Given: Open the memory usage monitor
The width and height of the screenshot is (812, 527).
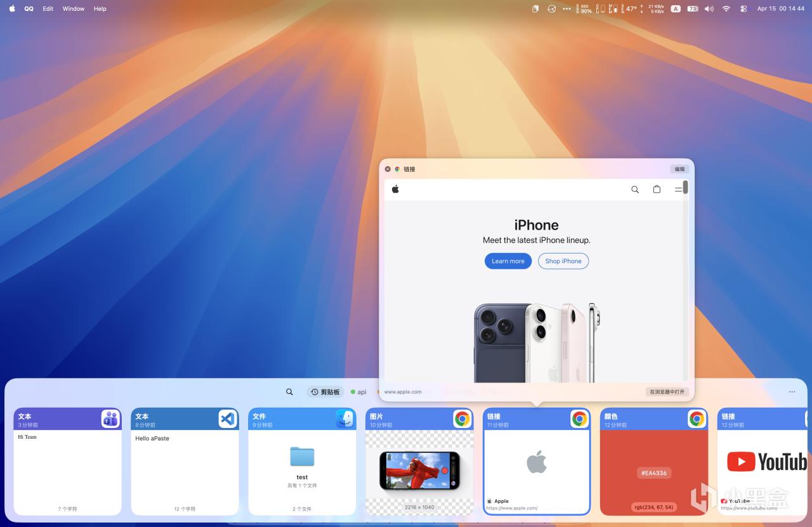Looking at the screenshot, I should coord(613,9).
